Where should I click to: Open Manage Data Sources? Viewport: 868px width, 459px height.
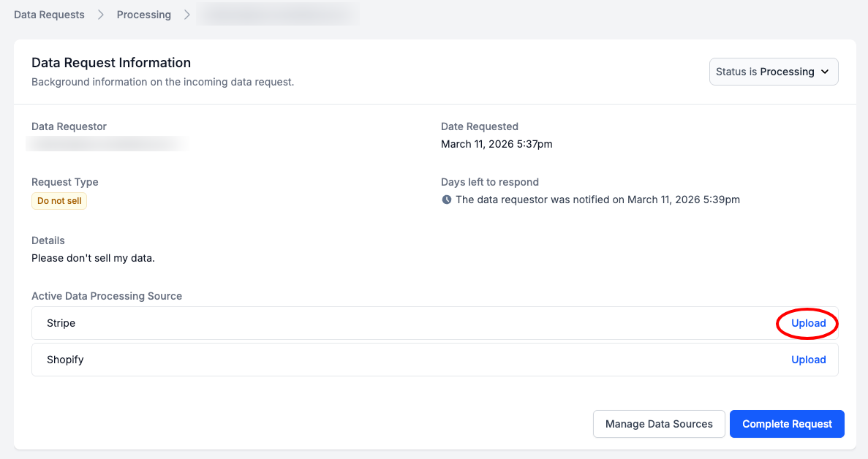tap(658, 424)
